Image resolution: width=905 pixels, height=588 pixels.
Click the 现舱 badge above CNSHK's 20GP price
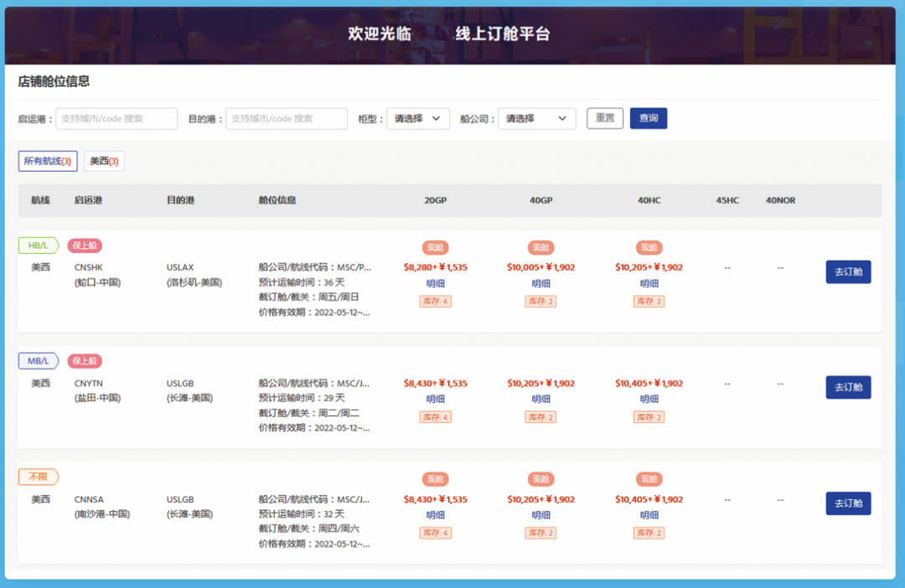[435, 247]
